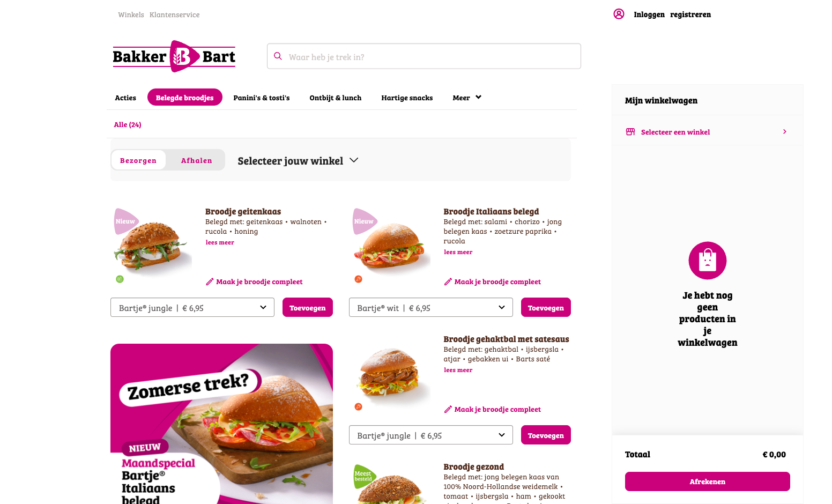Viewport: 832px width, 504px height.
Task: Open the Bartje jungle bread type dropdown for geitenkaas
Action: click(x=192, y=307)
